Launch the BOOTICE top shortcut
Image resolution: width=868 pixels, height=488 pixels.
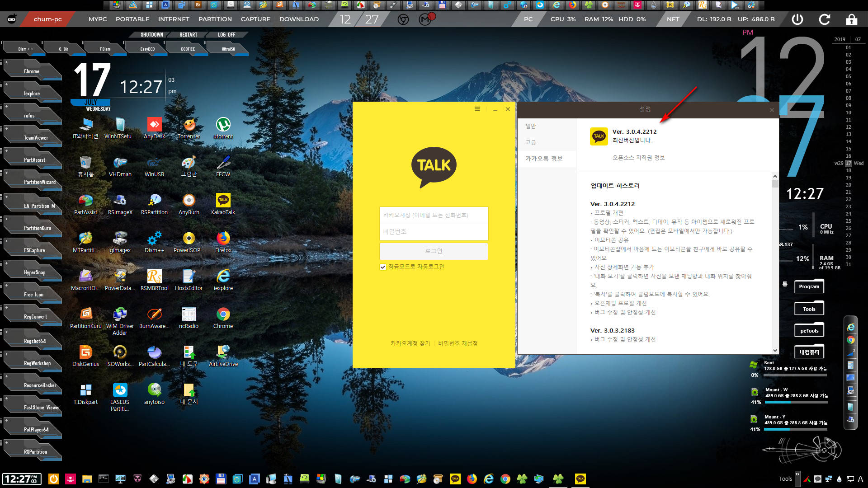coord(188,49)
